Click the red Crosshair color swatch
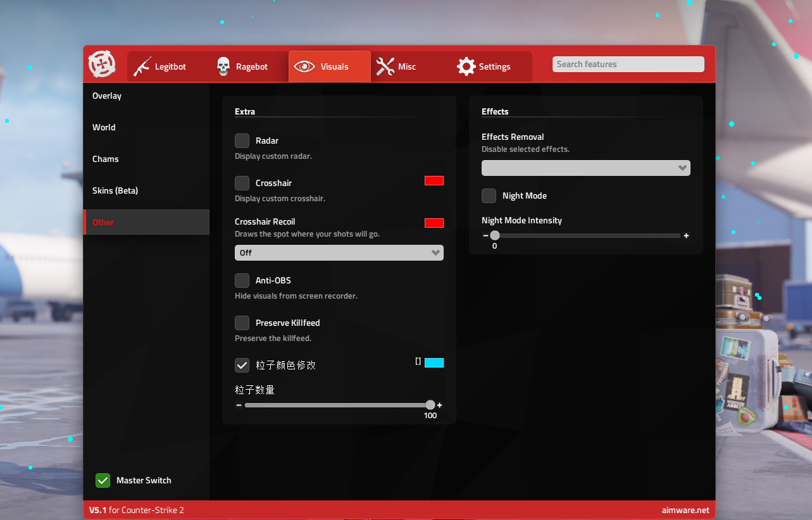Screen dimensions: 812x520 coord(434,181)
